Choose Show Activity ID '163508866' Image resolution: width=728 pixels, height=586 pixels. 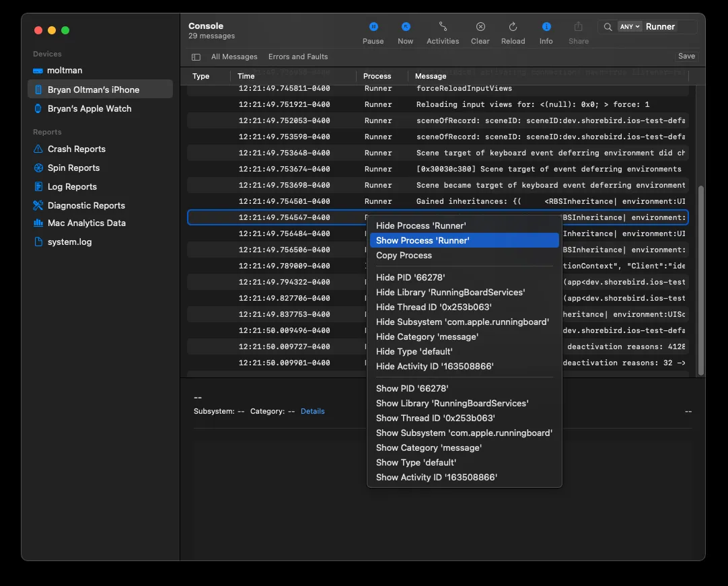click(x=464, y=477)
